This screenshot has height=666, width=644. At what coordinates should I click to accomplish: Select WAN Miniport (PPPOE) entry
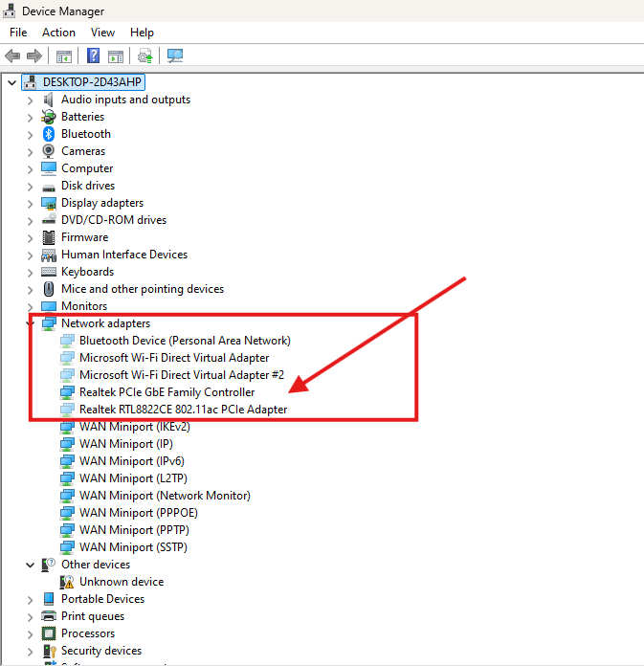139,513
